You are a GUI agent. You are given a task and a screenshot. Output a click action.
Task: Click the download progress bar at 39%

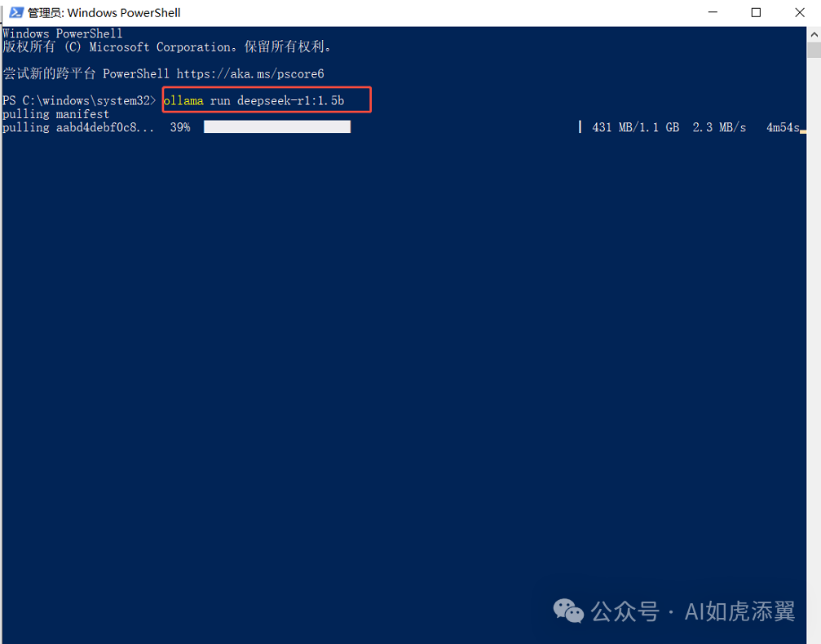(277, 126)
